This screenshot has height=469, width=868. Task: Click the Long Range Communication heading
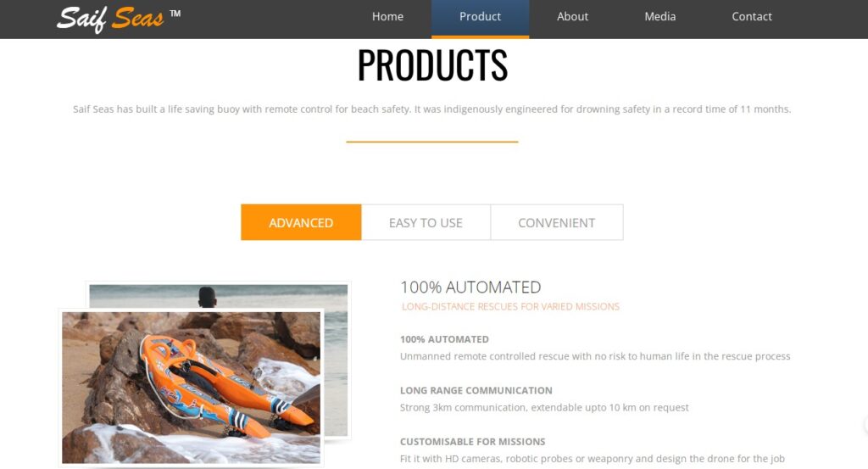pos(476,390)
